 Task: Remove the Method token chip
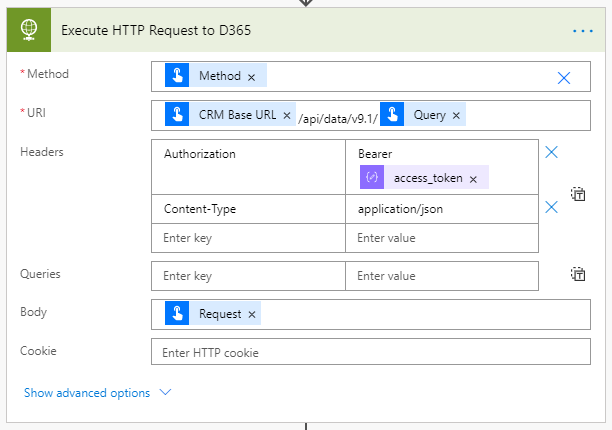point(251,77)
